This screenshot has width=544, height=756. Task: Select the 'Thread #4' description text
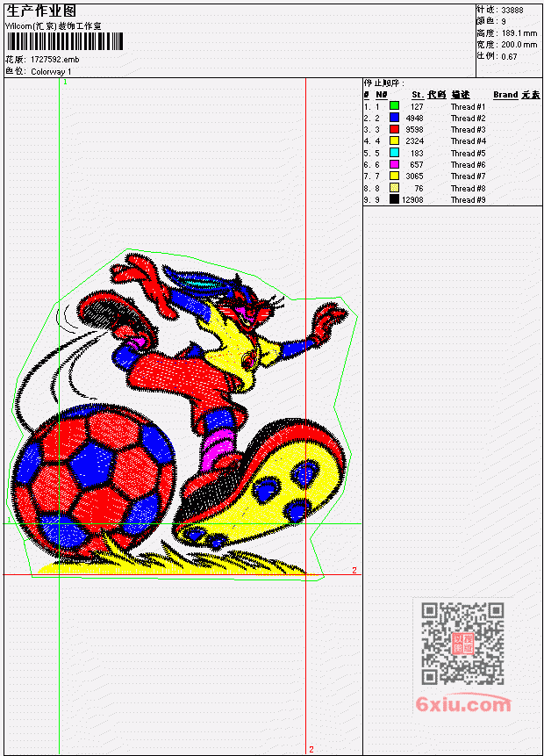pyautogui.click(x=468, y=141)
